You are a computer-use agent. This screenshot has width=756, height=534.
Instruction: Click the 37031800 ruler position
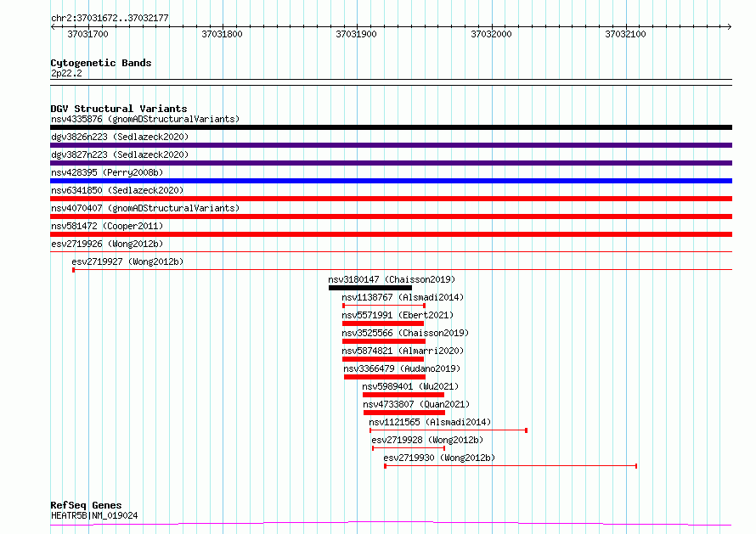[x=222, y=34]
